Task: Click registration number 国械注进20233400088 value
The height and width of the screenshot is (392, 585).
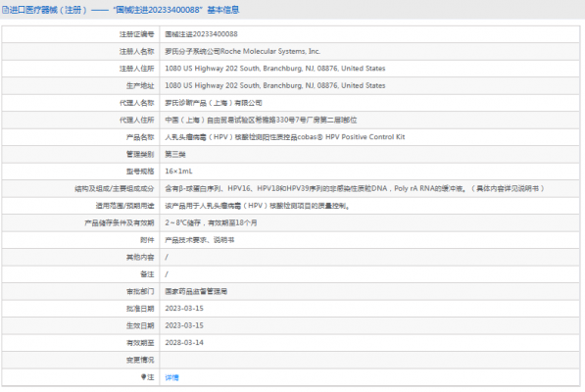Action: pos(201,34)
